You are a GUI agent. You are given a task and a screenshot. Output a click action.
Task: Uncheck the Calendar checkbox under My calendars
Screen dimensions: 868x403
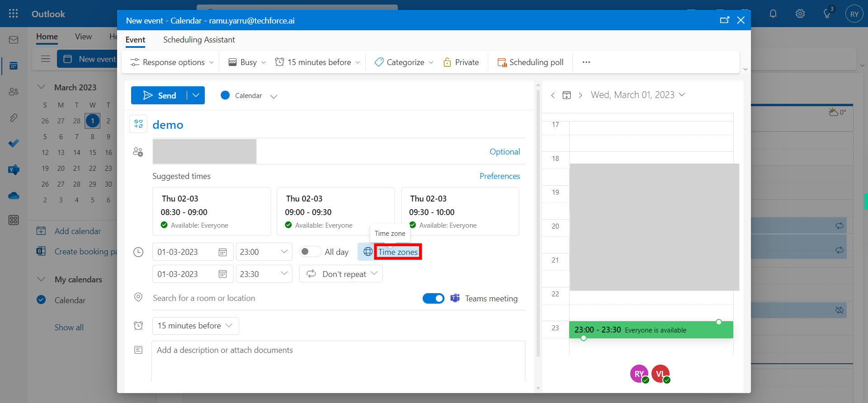41,300
